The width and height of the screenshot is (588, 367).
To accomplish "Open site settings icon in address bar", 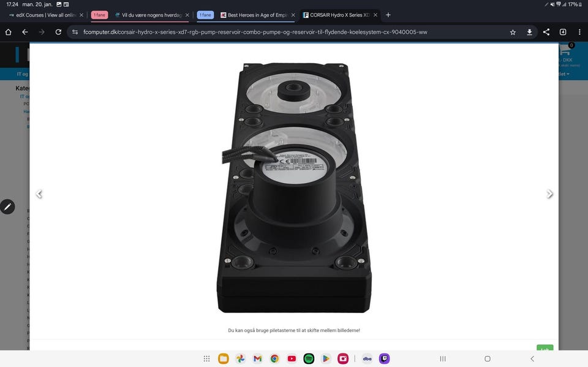I will (75, 32).
